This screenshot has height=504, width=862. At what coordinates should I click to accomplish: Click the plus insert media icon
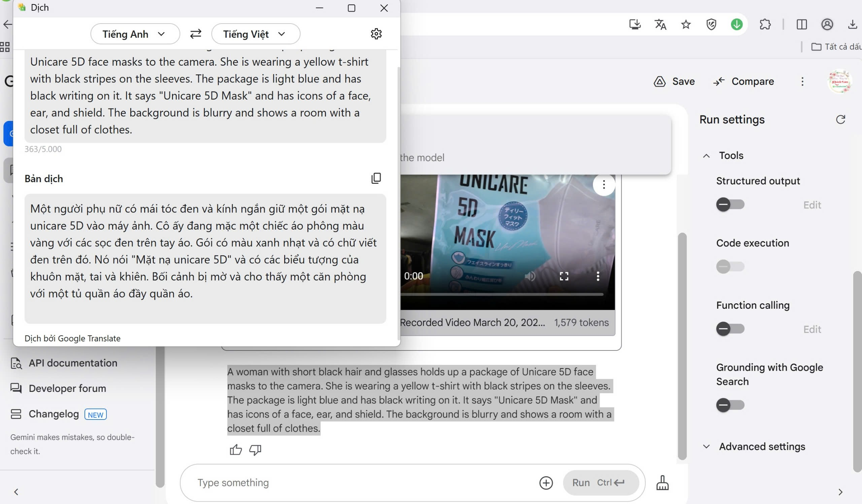pyautogui.click(x=546, y=482)
